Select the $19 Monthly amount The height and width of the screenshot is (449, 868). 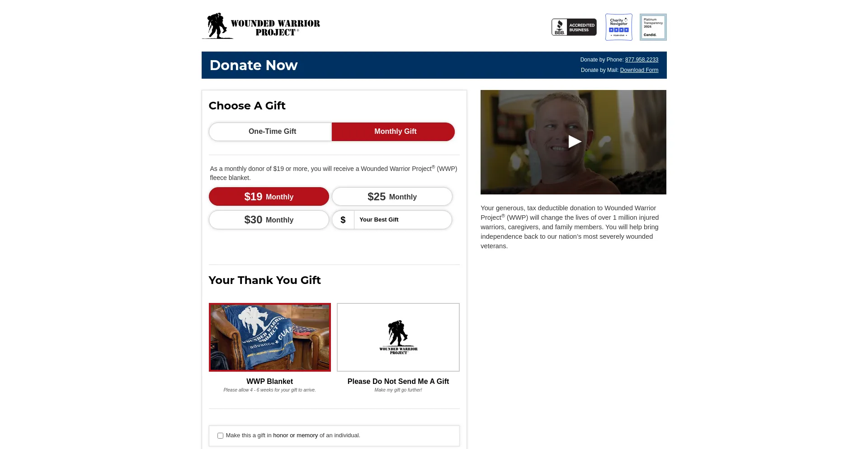point(269,197)
